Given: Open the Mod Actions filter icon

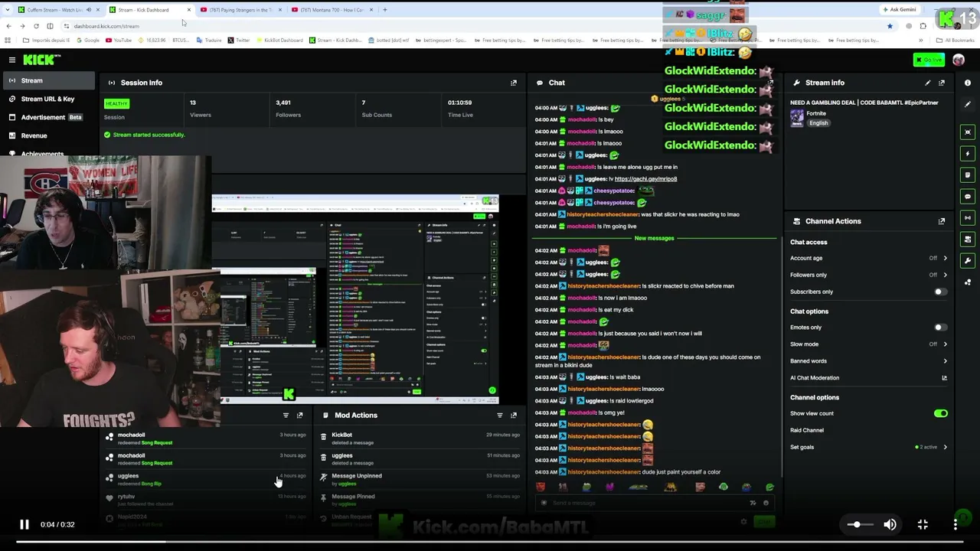Looking at the screenshot, I should pyautogui.click(x=500, y=416).
